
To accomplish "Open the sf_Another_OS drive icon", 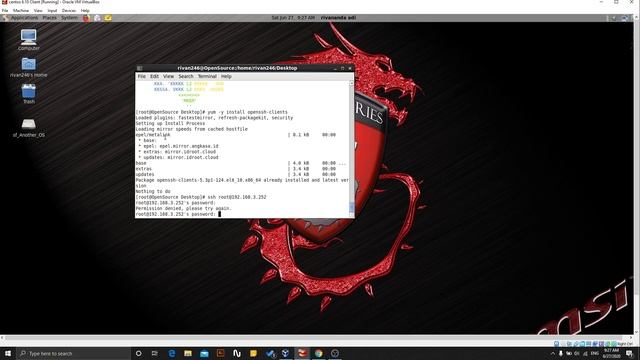I will (x=29, y=127).
